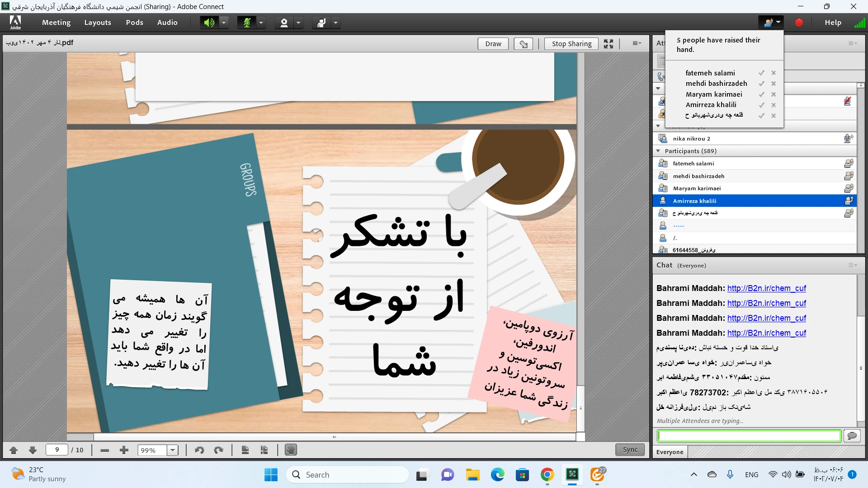Collapse the Participants (589) group
The height and width of the screenshot is (488, 868).
click(x=658, y=151)
